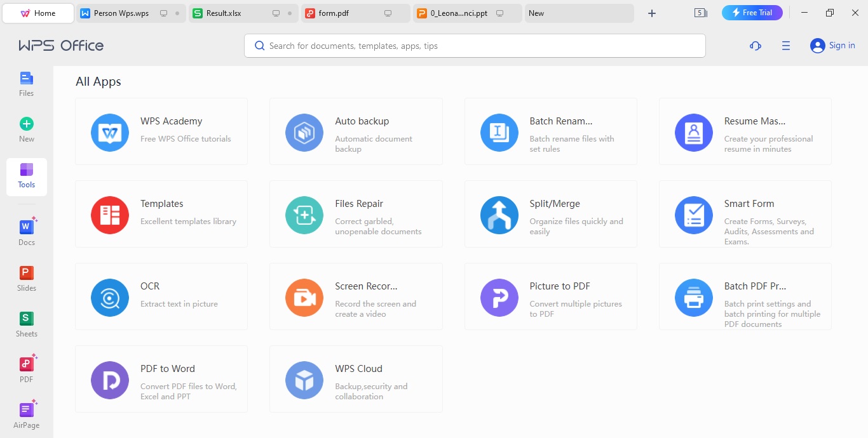
Task: Click the search bar to search documents
Action: click(x=475, y=45)
